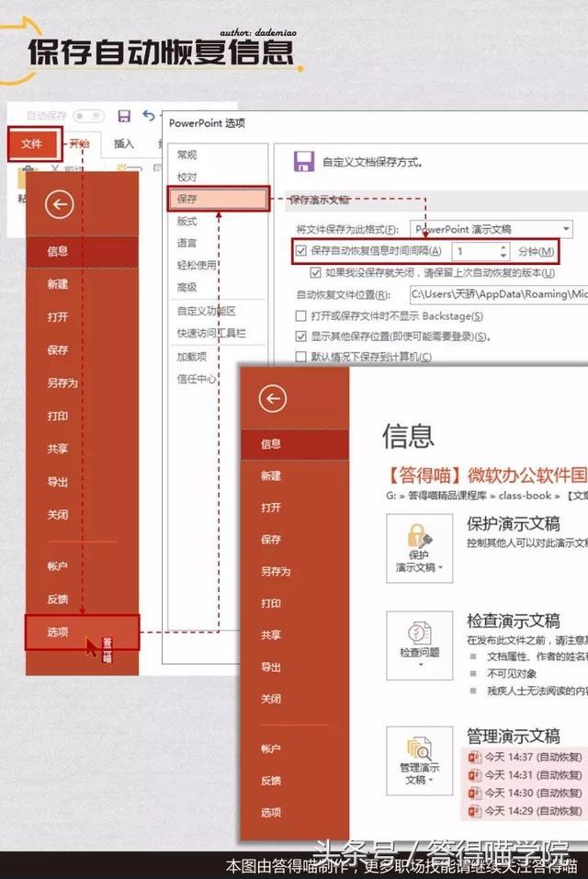Screen dimensions: 588x879
Task: Select 打印 in the backstage menu beside the 信息 page
Action: click(270, 603)
